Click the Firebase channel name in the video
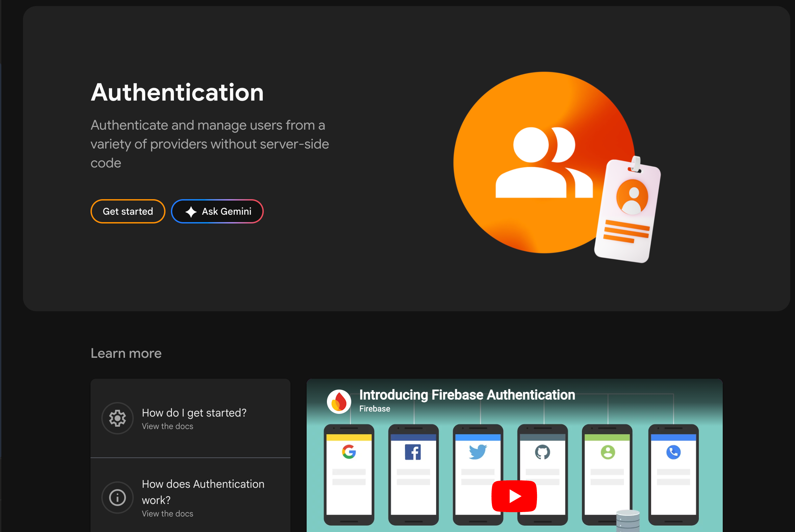795x532 pixels. tap(375, 409)
